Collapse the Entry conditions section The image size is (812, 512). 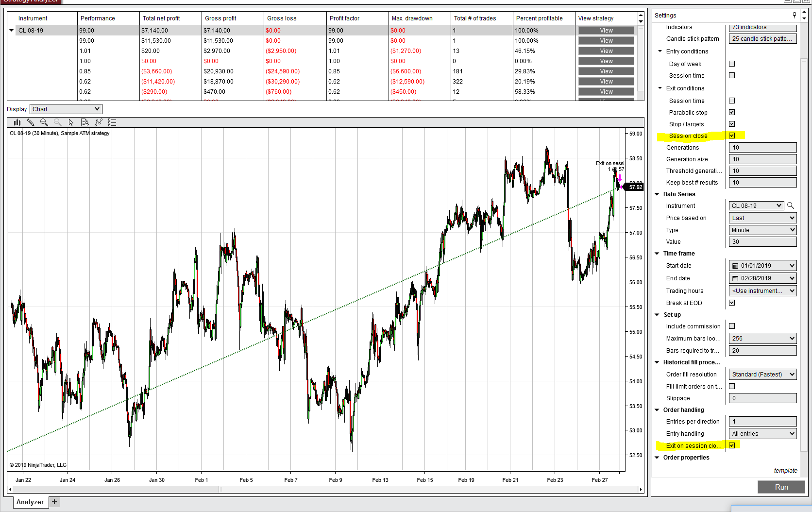tap(660, 51)
